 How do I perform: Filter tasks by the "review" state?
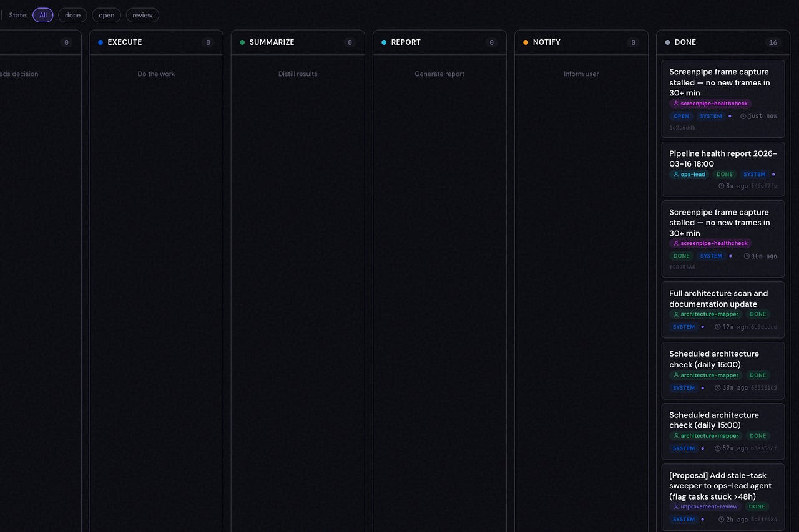142,15
